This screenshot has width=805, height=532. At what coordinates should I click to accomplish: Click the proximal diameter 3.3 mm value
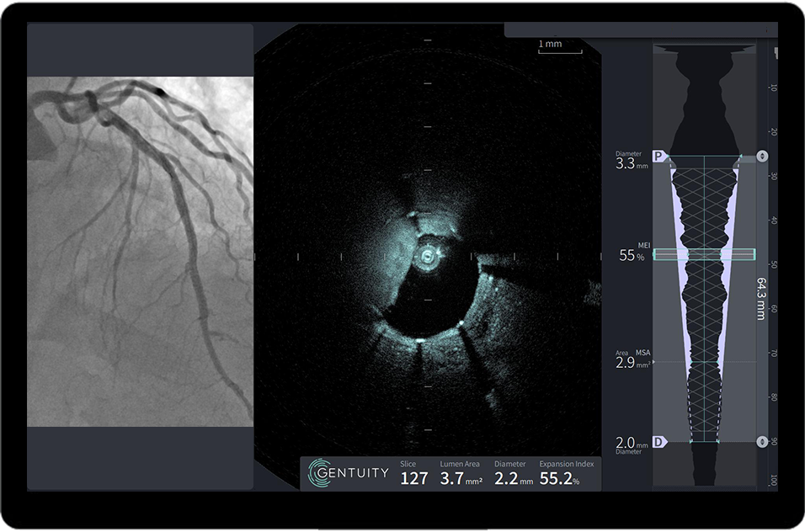pyautogui.click(x=631, y=164)
